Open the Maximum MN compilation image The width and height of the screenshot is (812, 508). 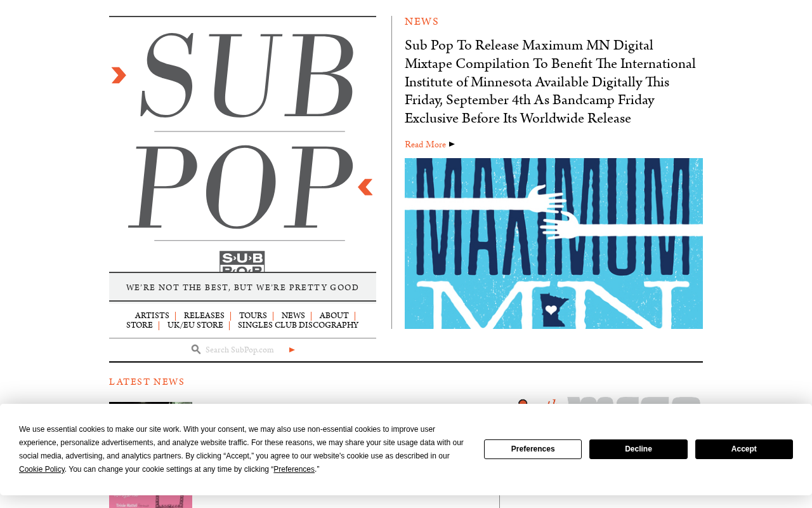click(554, 243)
